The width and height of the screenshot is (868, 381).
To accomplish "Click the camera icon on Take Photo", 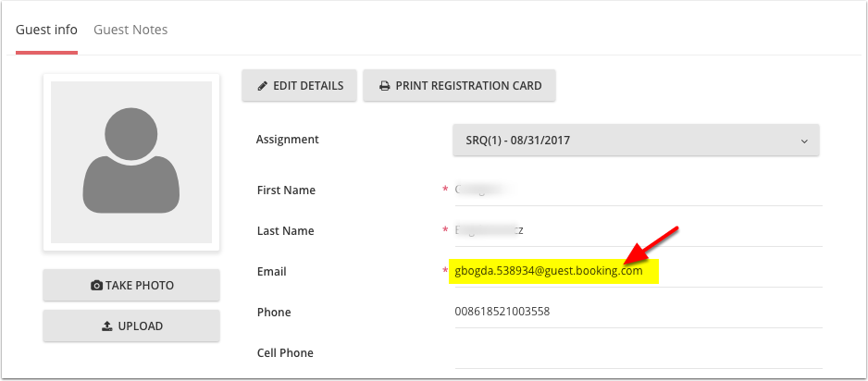I will click(96, 285).
